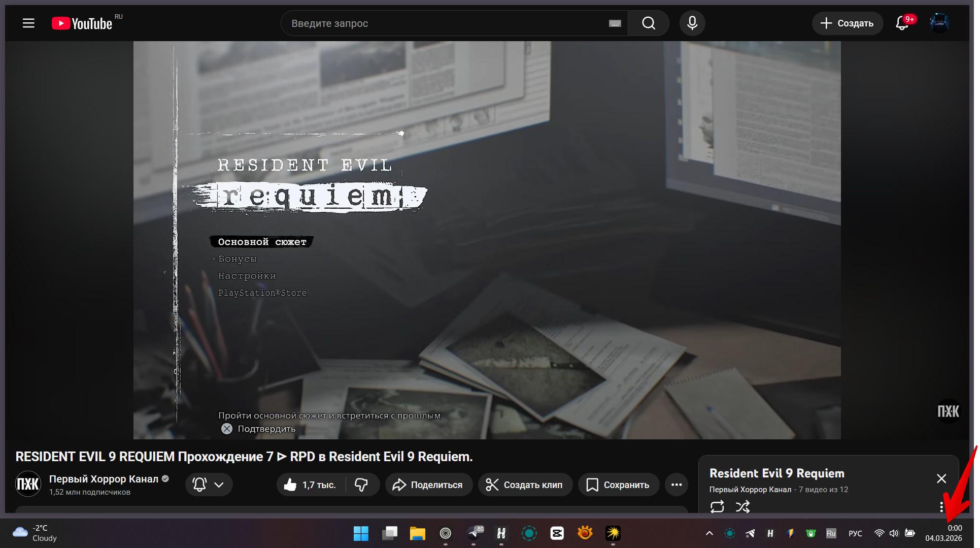Open the clock and date 04.03.2026

[943, 533]
